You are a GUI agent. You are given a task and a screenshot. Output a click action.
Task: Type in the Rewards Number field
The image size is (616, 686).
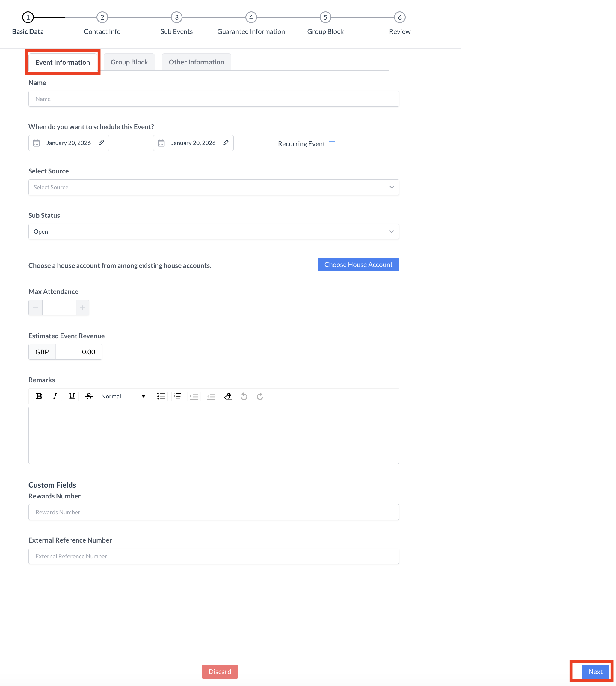pyautogui.click(x=213, y=512)
